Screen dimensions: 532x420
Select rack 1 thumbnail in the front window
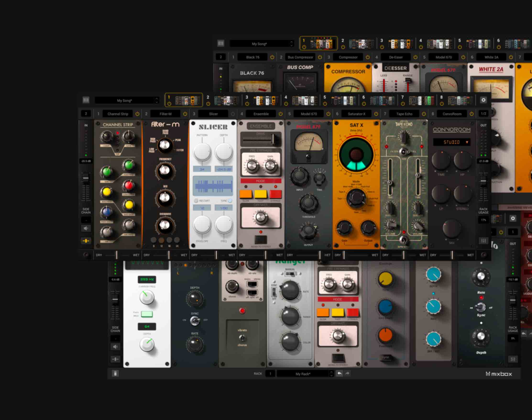184,100
